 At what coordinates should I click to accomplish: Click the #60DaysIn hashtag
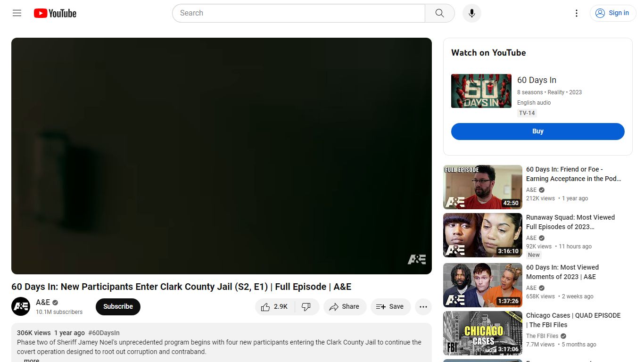104,333
